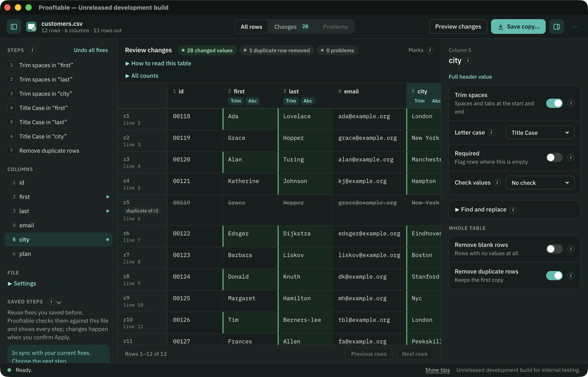This screenshot has height=377, width=588.
Task: Expand How to read this table
Action: tap(158, 63)
